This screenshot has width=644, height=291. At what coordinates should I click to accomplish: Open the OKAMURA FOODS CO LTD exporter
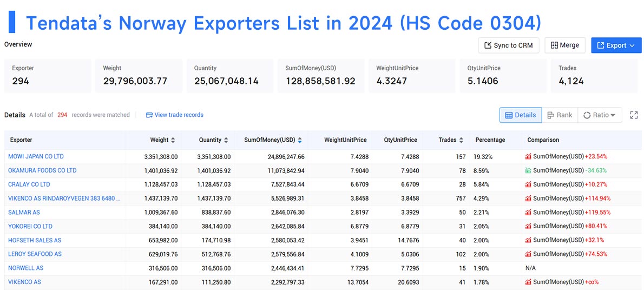tap(42, 170)
